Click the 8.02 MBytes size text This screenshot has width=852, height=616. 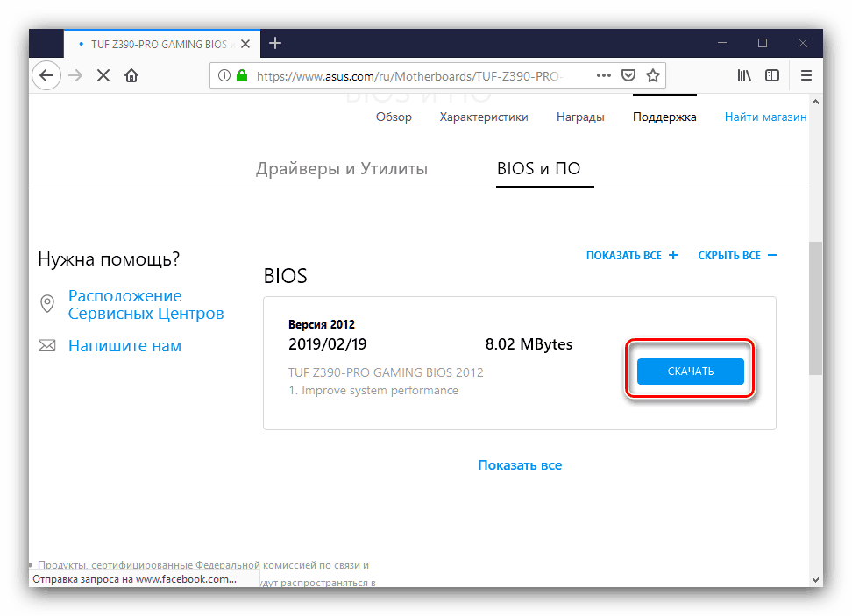(529, 344)
